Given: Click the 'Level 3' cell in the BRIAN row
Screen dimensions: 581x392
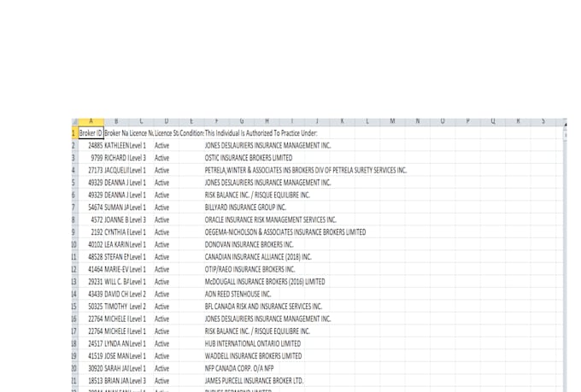Looking at the screenshot, I should (141, 381).
